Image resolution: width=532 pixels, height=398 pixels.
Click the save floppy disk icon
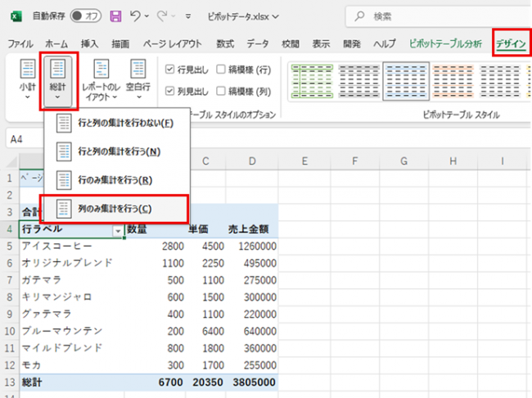(x=115, y=16)
